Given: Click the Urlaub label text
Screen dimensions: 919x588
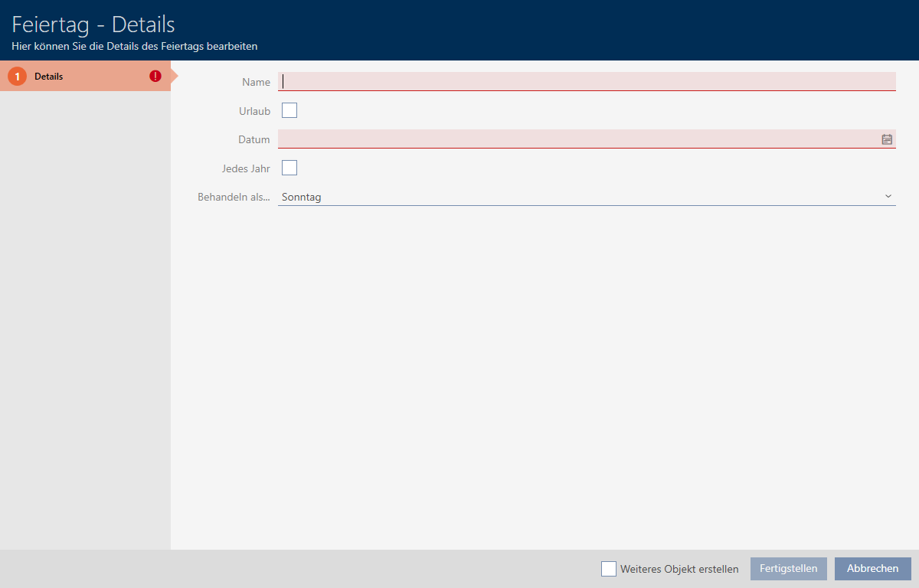Looking at the screenshot, I should (x=254, y=111).
